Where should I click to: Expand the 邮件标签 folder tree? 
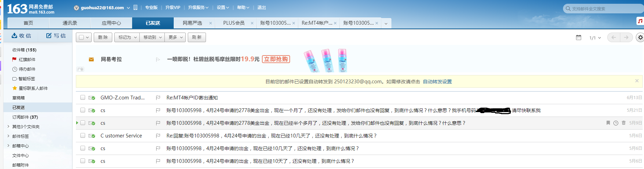pyautogui.click(x=8, y=136)
